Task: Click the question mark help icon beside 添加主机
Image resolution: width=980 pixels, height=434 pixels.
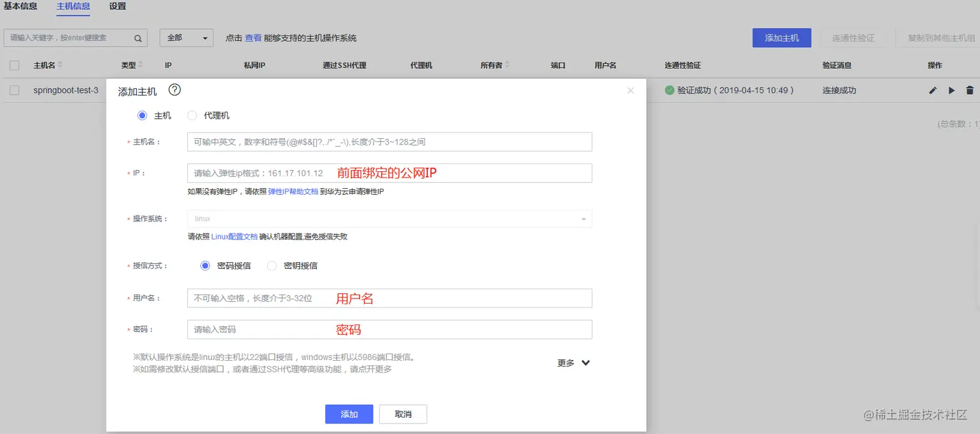Action: 174,91
